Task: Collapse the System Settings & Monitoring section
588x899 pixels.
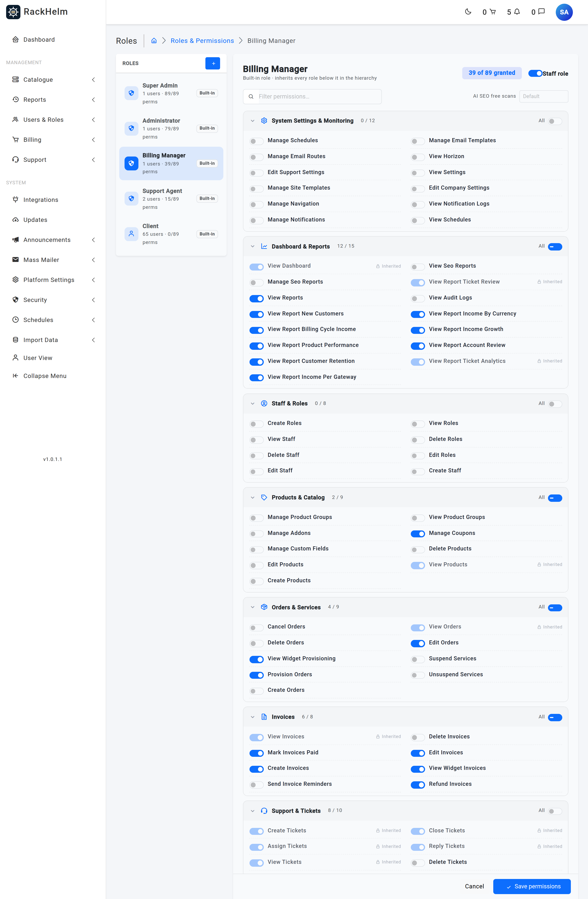Action: (x=253, y=121)
